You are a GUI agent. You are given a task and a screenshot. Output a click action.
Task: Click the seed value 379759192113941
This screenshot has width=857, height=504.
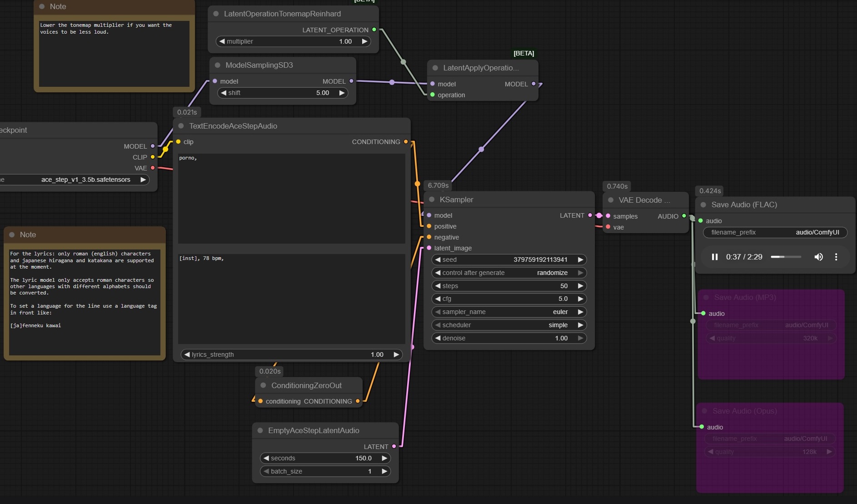tap(540, 259)
